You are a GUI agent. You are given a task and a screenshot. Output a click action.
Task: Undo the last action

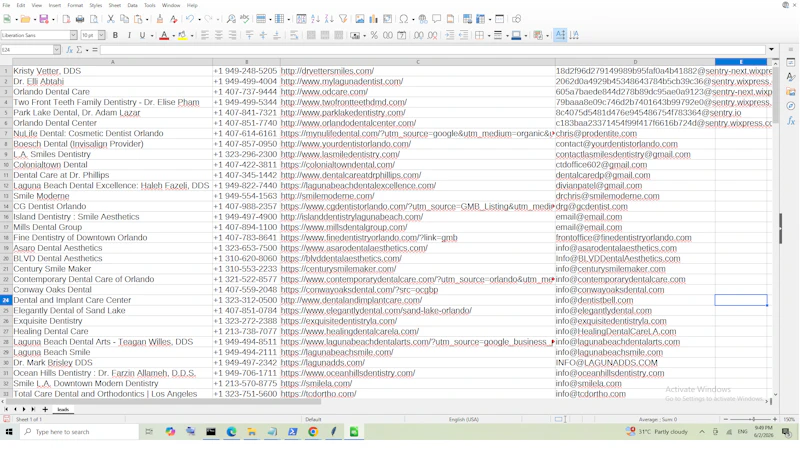[190, 19]
